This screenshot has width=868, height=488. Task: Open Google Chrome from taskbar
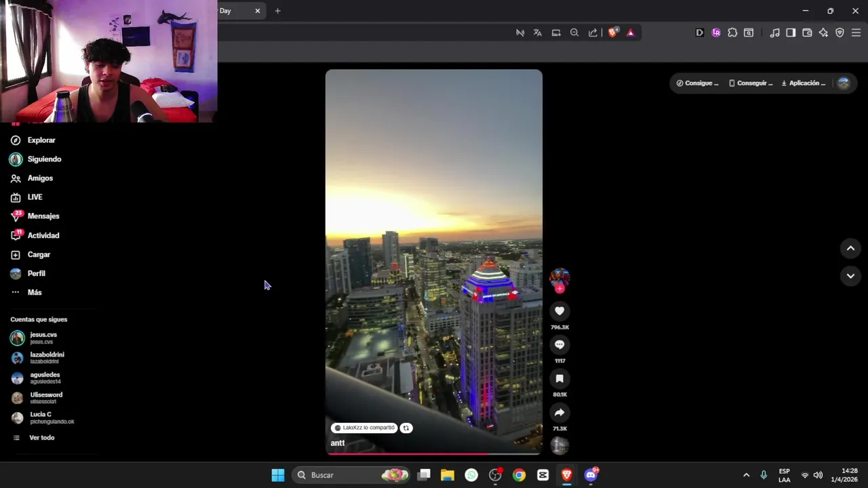519,475
